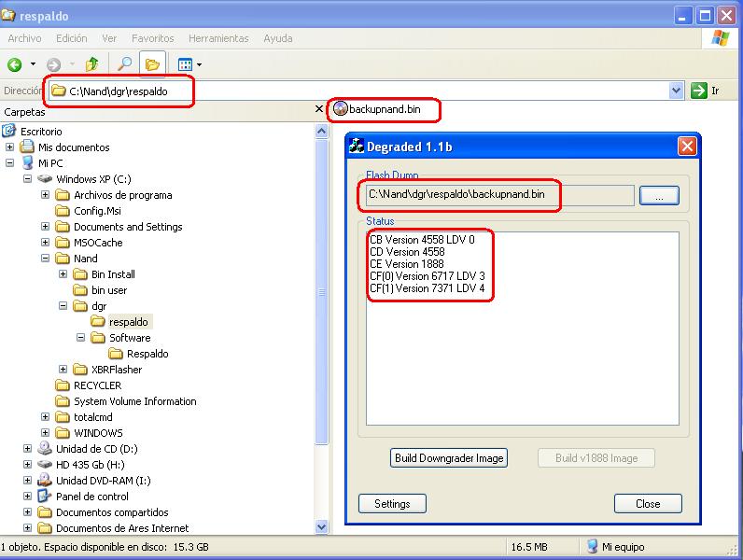Expand the Bin Install folder node
Screen dimensions: 743x560
pos(63,274)
